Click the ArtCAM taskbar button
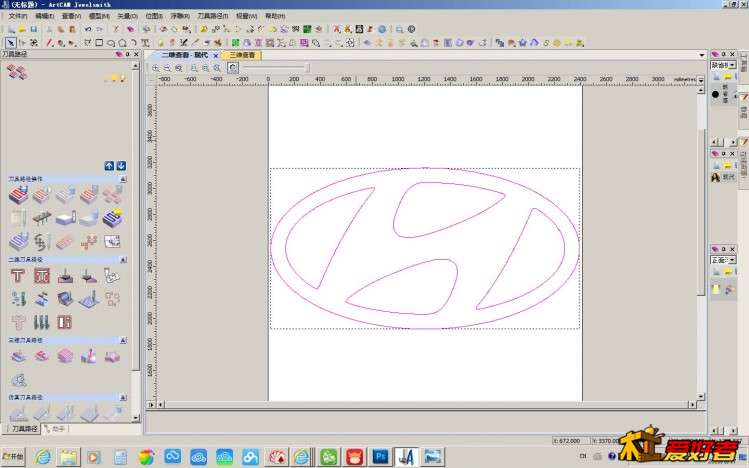The width and height of the screenshot is (749, 468). (407, 457)
